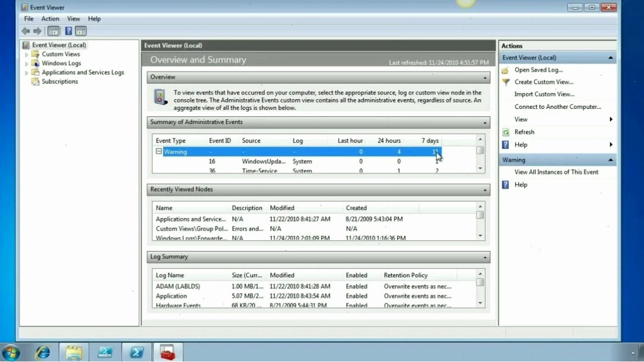
Task: Collapse the Warning event type row
Action: (159, 152)
